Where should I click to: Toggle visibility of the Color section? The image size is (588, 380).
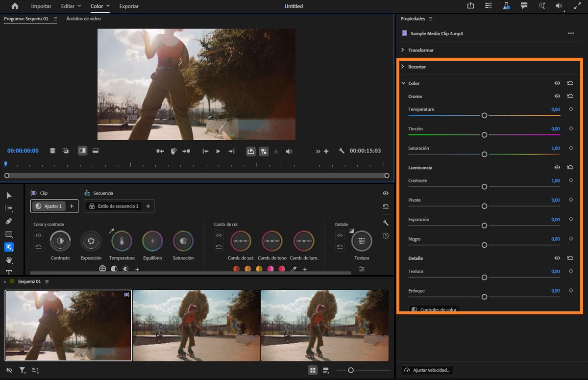click(557, 83)
